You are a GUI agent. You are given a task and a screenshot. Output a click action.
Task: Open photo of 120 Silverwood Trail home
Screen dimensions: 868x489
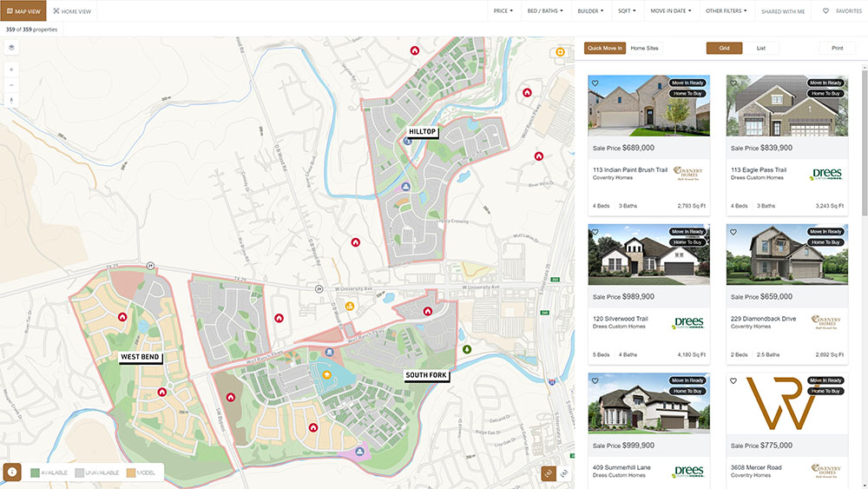point(648,254)
